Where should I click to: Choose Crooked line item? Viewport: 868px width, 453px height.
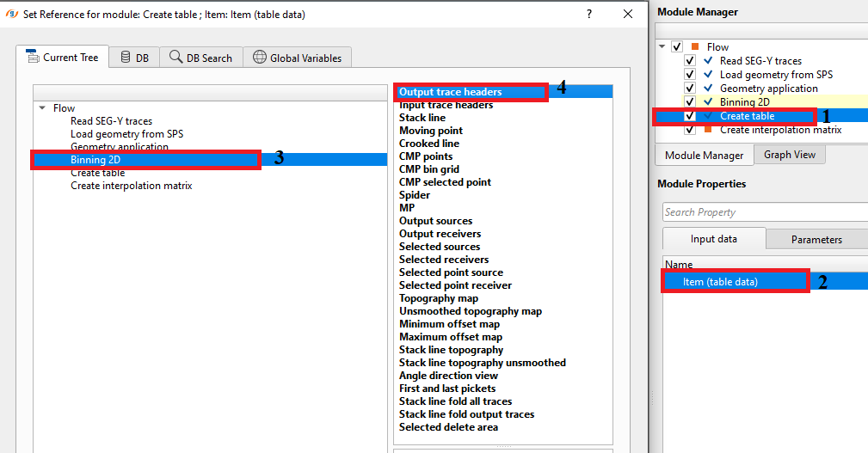point(429,144)
